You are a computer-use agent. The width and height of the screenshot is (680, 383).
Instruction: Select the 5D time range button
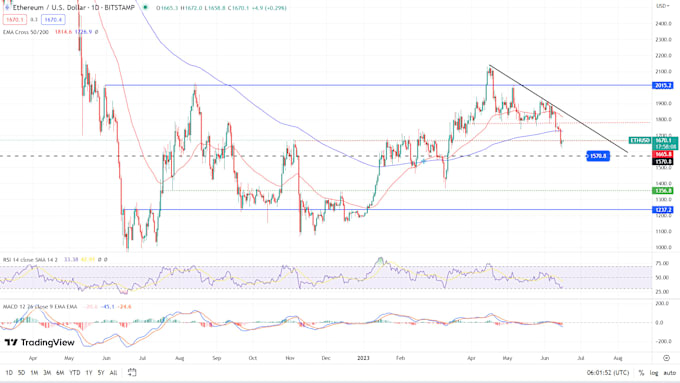(21, 373)
